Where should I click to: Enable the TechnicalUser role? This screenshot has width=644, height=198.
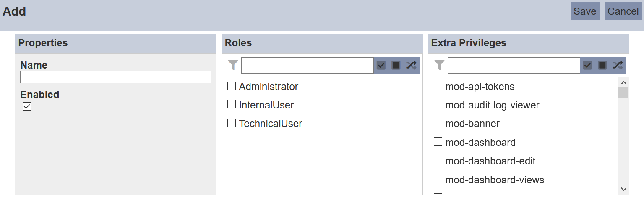[232, 123]
